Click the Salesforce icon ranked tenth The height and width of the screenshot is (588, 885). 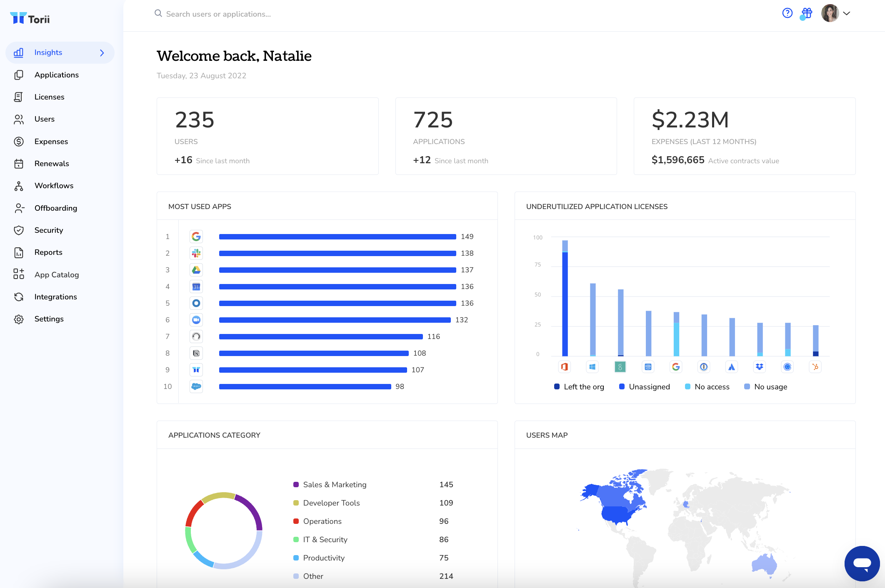point(196,386)
